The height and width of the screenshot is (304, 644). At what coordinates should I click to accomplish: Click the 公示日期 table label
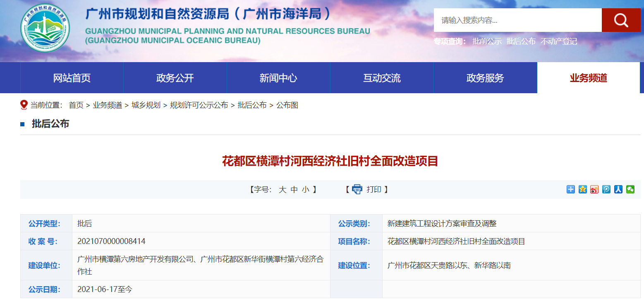pyautogui.click(x=44, y=290)
